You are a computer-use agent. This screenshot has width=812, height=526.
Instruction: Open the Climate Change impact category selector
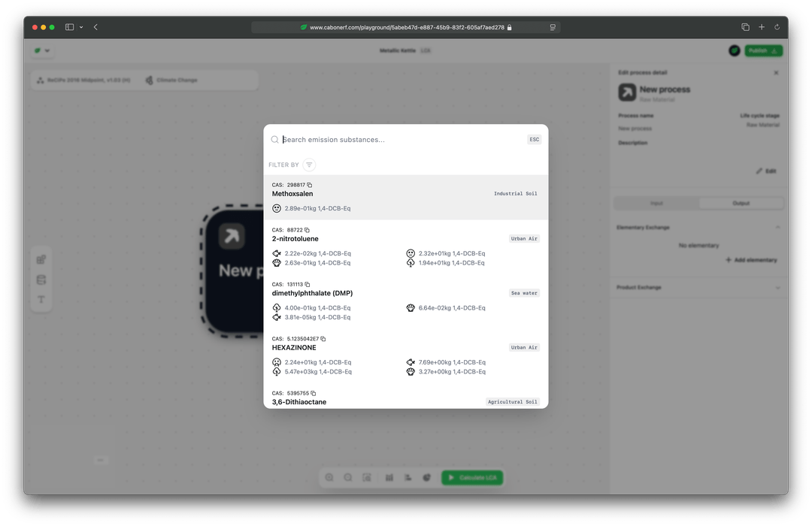tap(172, 80)
